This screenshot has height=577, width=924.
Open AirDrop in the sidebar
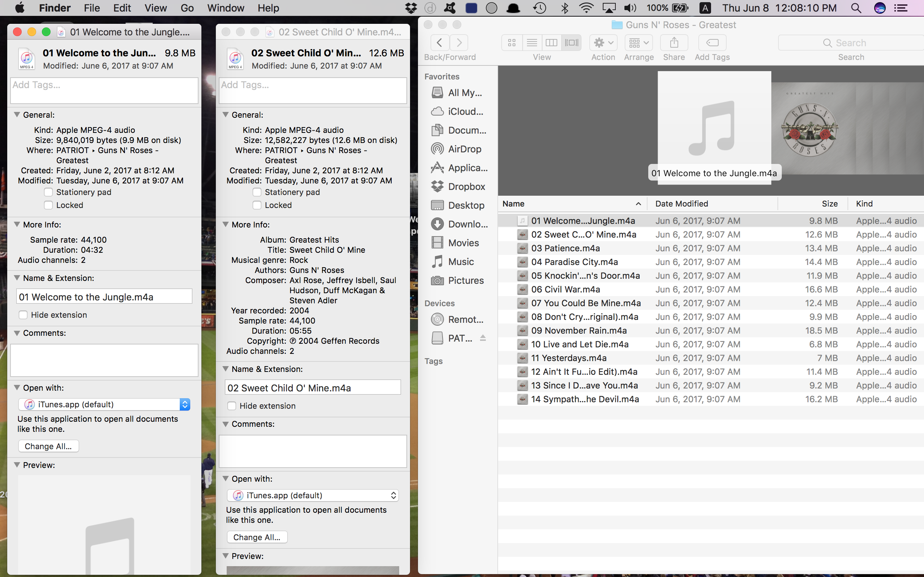[457, 149]
